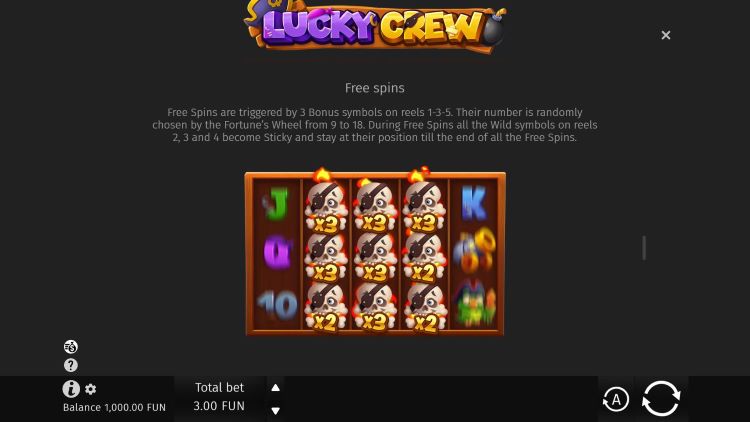
Task: Click the Lucky Crew logo
Action: pos(373,25)
